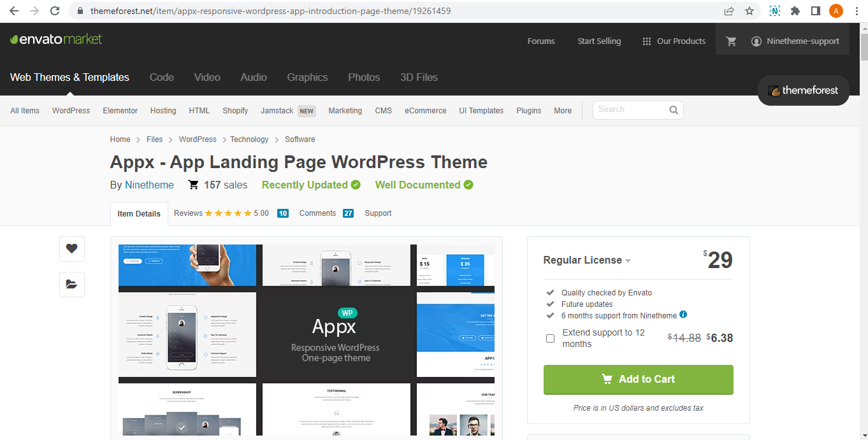The height and width of the screenshot is (440, 868).
Task: Switch to the Item Details tab
Action: 139,214
